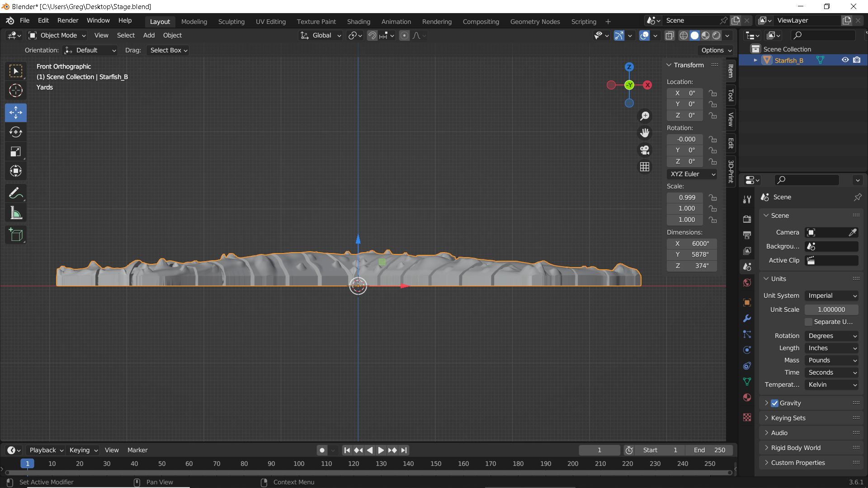Hide Starfish_B with eye icon
Image resolution: width=868 pixels, height=488 pixels.
[845, 60]
